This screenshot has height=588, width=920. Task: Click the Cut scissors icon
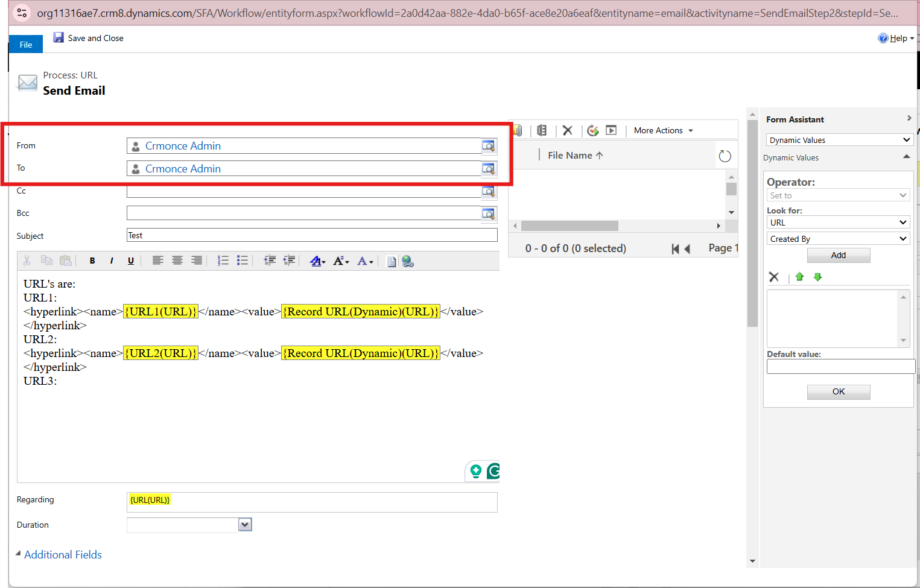pos(27,261)
